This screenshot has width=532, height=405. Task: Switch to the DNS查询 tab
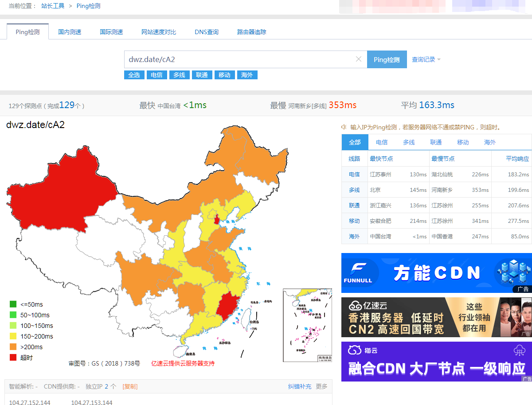[207, 31]
